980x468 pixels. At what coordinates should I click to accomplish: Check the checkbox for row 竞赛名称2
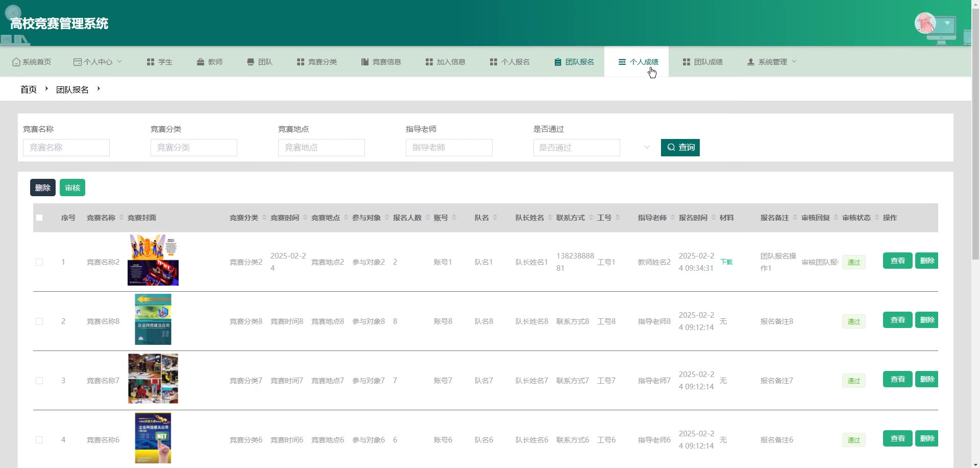[39, 262]
